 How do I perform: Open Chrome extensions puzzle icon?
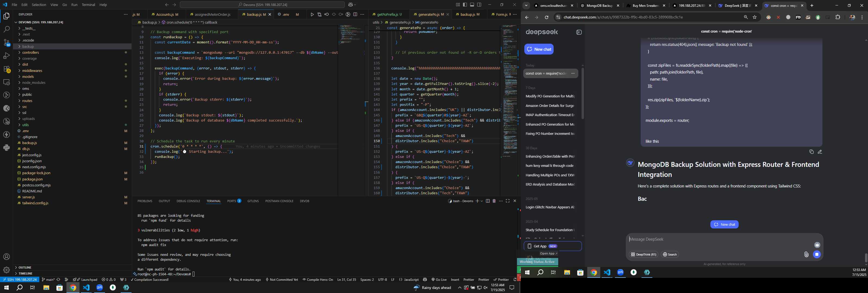(838, 17)
